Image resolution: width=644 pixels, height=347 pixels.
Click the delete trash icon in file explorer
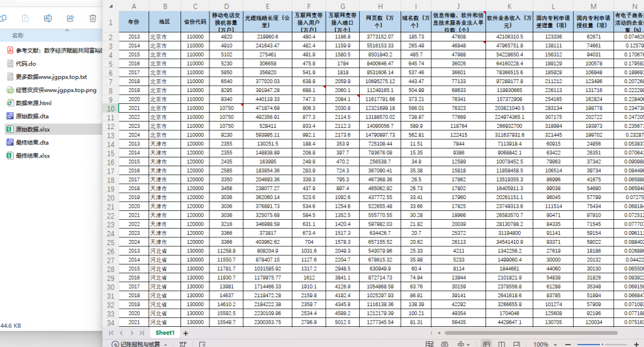coord(93,18)
